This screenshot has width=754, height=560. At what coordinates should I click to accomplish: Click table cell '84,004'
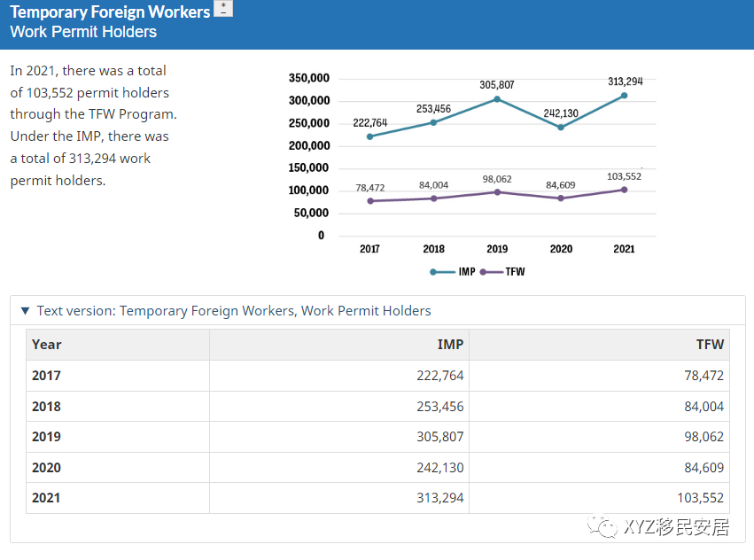[599, 407]
